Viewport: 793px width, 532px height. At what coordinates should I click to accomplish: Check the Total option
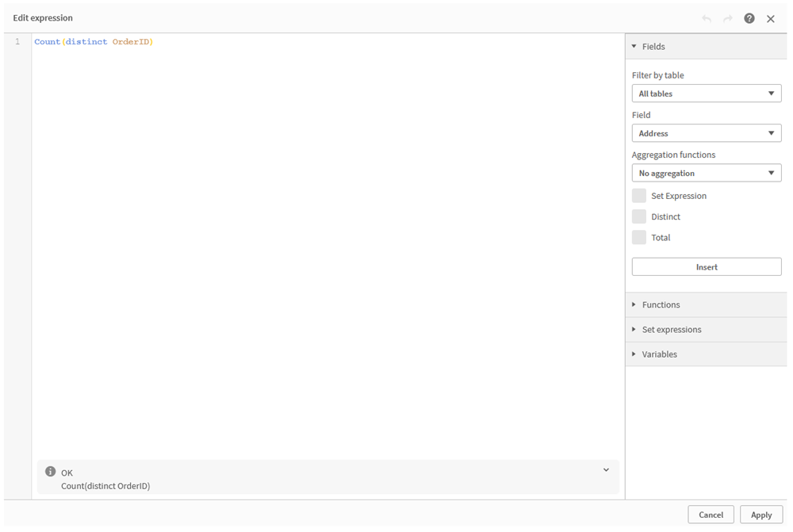coord(639,237)
